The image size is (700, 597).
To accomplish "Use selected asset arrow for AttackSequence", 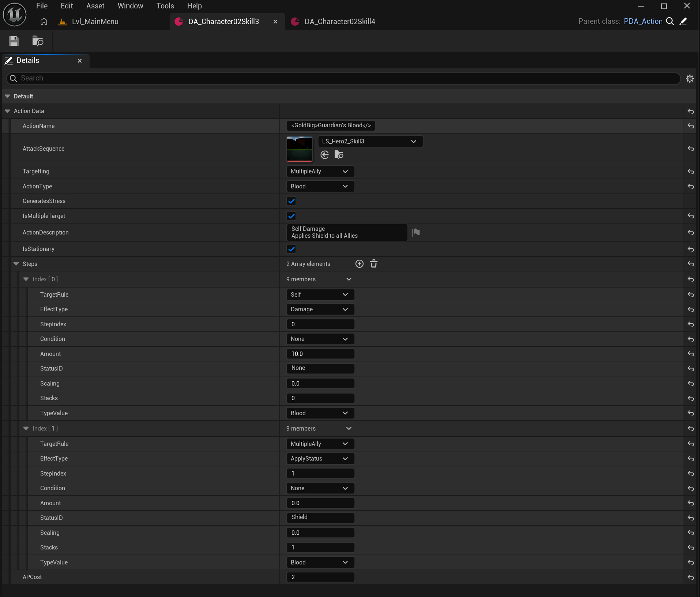I will [x=324, y=155].
